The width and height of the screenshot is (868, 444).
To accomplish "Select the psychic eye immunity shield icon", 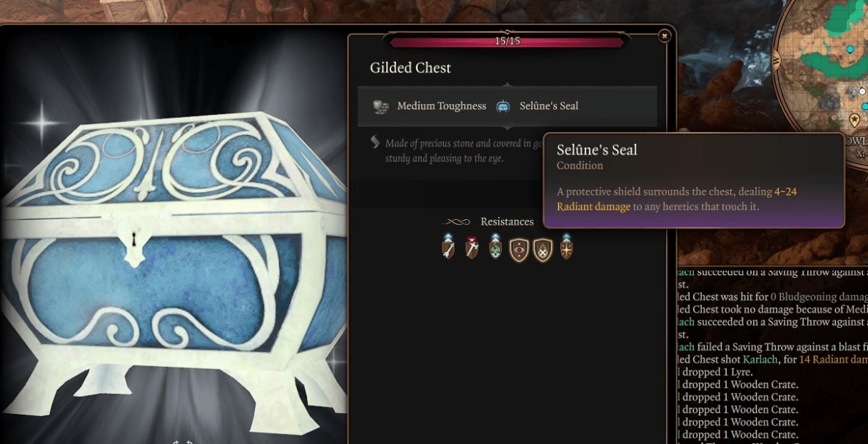I will 519,249.
